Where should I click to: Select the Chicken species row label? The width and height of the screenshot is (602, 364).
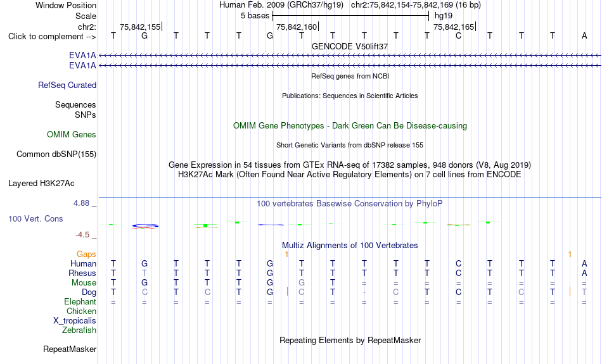(81, 311)
